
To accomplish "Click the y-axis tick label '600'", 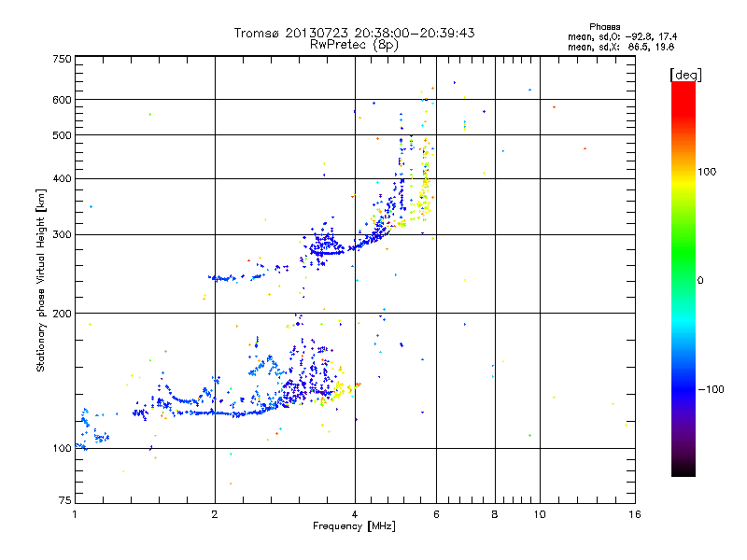I will pyautogui.click(x=62, y=100).
